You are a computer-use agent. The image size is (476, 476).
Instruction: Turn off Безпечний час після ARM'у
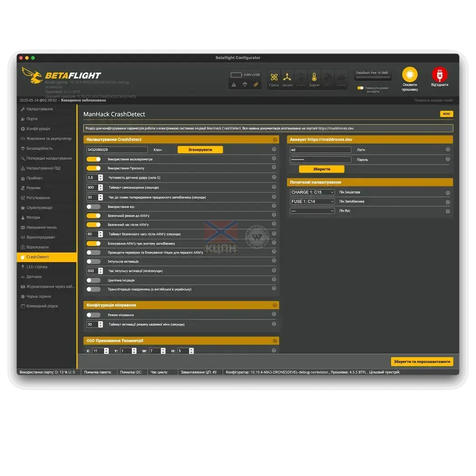tap(93, 225)
